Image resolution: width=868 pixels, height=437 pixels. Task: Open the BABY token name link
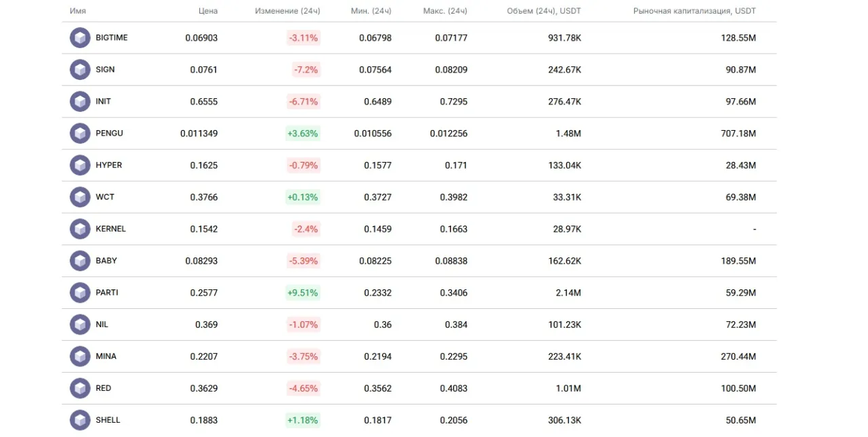pyautogui.click(x=106, y=261)
